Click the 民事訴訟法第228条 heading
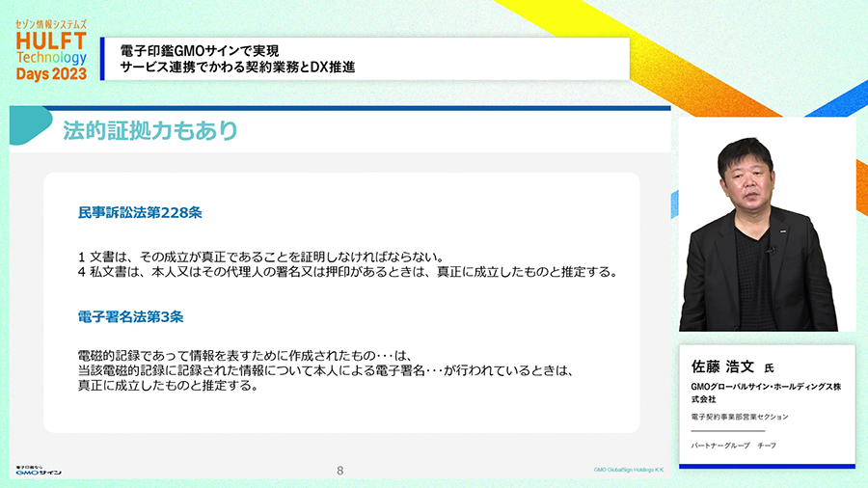 click(x=139, y=212)
